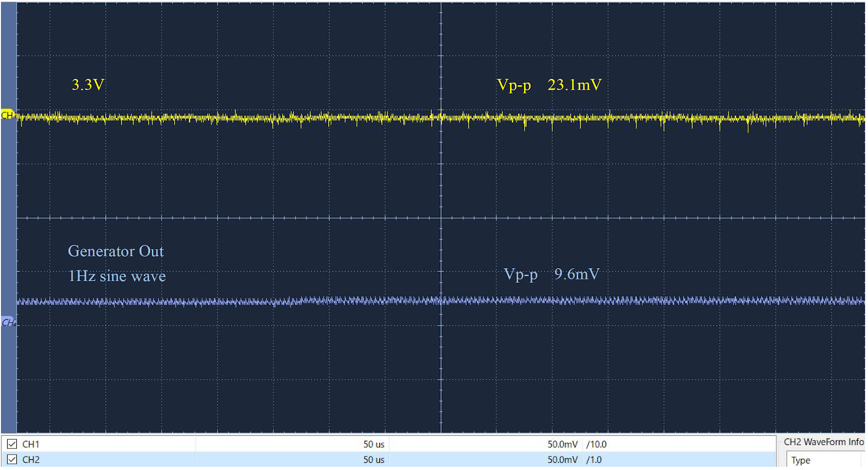Image resolution: width=868 pixels, height=470 pixels.
Task: Click the yellow 3.3V annotation label
Action: click(88, 85)
